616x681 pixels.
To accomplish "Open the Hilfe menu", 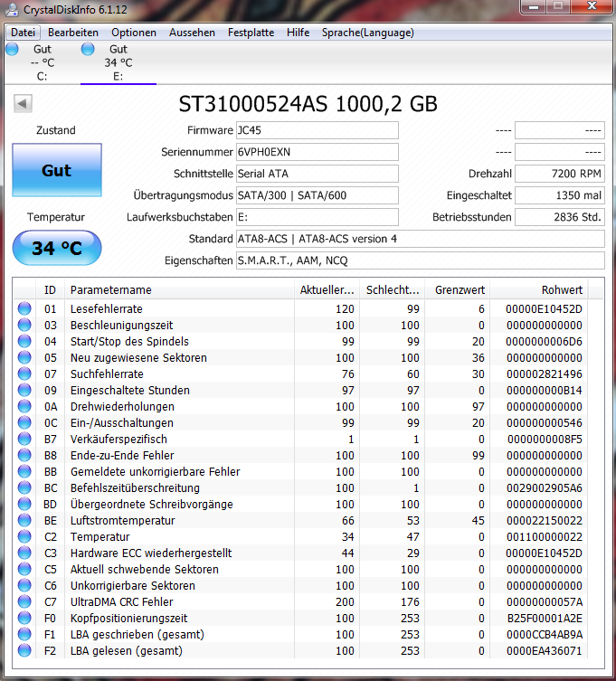I will [298, 33].
